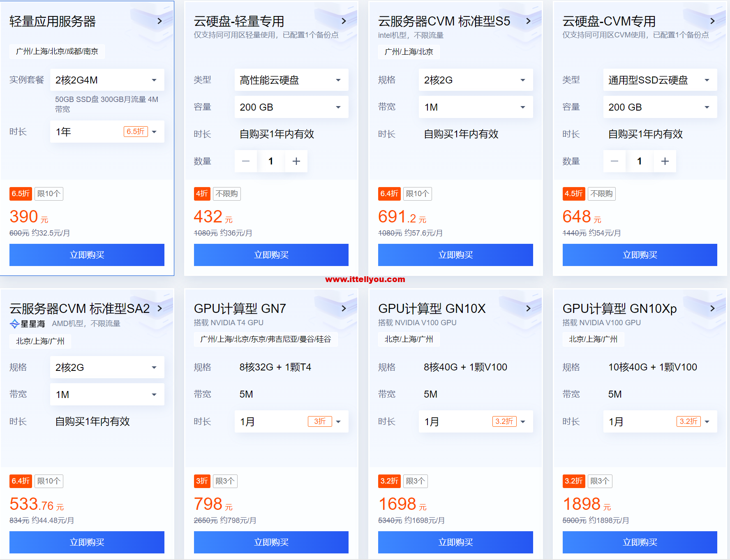Viewport: 730px width, 560px height.
Task: Click the GPU计算型 GN10X title
Action: click(432, 309)
